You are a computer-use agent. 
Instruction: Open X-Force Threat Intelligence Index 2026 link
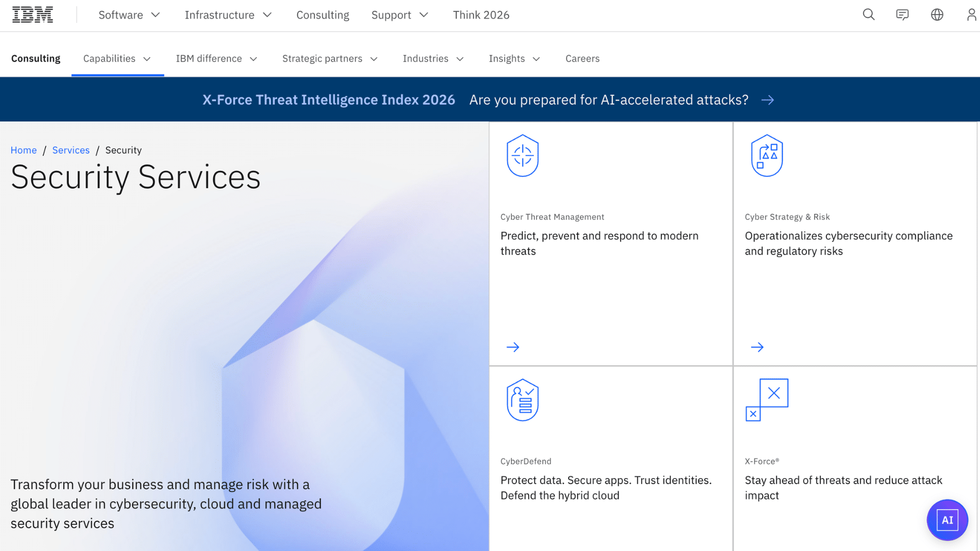pos(329,100)
